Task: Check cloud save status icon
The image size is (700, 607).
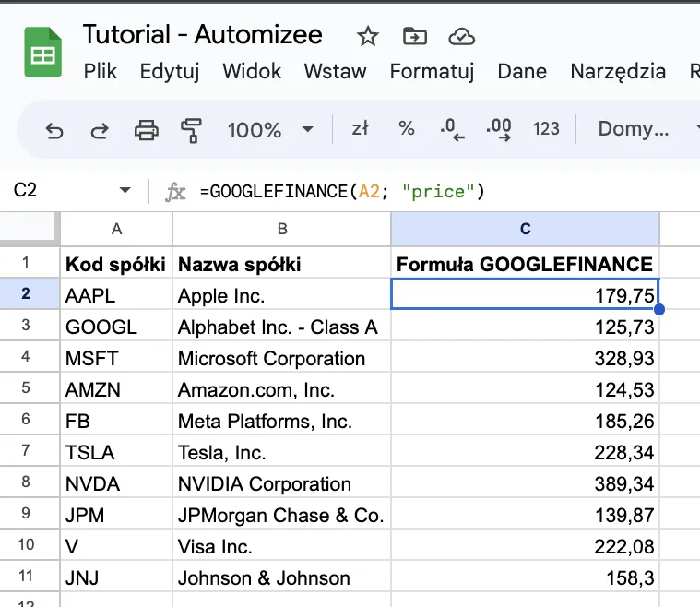Action: click(x=462, y=37)
